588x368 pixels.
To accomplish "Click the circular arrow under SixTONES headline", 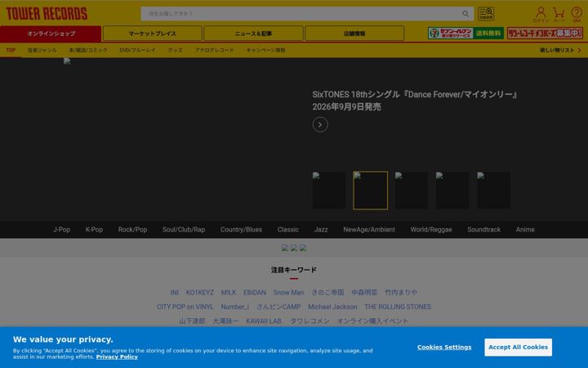I will (x=320, y=124).
